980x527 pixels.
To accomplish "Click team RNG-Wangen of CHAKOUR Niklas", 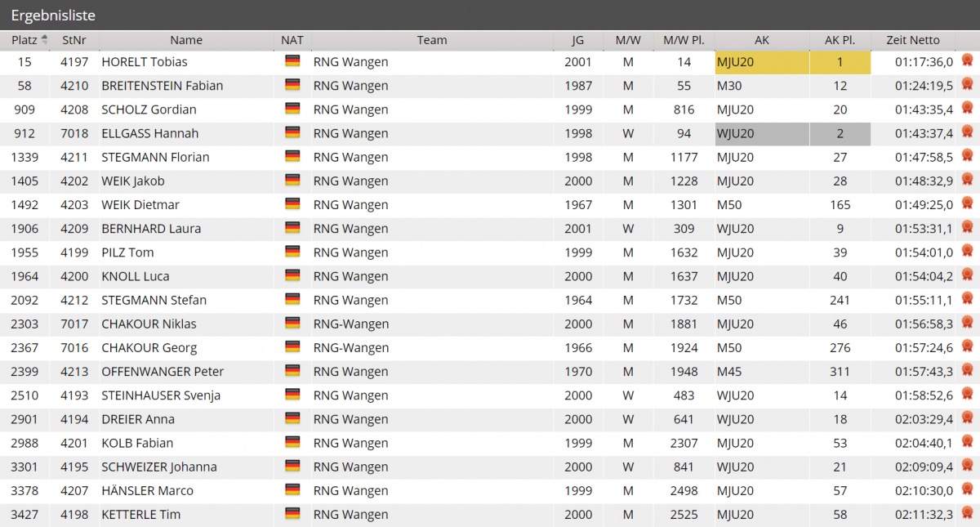I will click(x=351, y=324).
